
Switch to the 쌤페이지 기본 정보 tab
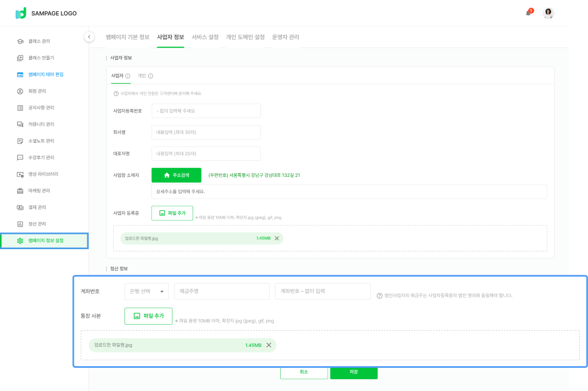(128, 37)
